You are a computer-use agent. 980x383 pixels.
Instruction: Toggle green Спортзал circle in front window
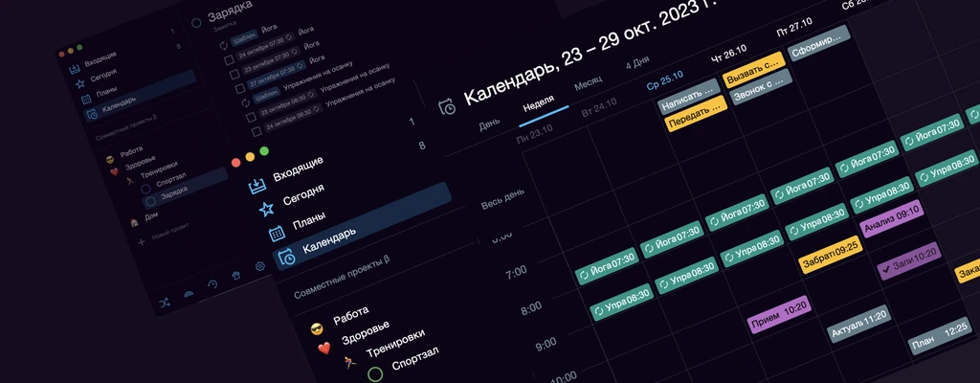point(375,374)
